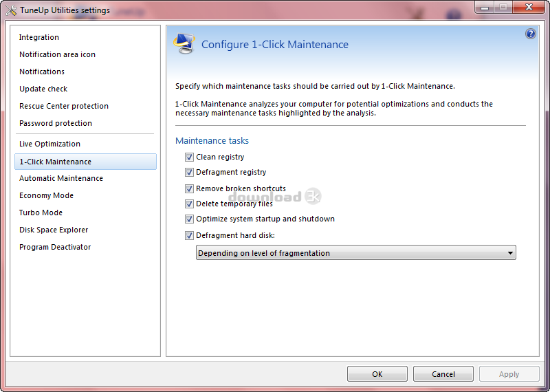Viewport: 550px width, 392px height.
Task: Close the TuneUp Utilities settings window
Action: (529, 8)
